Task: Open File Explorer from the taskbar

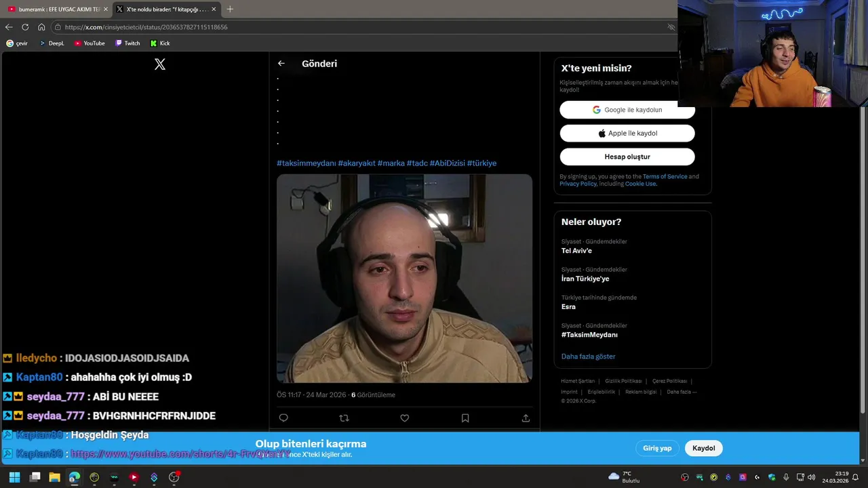Action: tap(54, 477)
